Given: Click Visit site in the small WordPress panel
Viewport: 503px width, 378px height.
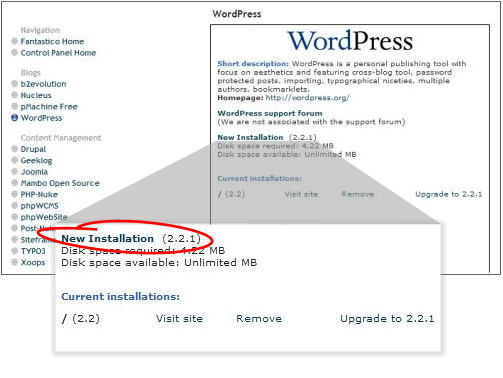Looking at the screenshot, I should (301, 194).
